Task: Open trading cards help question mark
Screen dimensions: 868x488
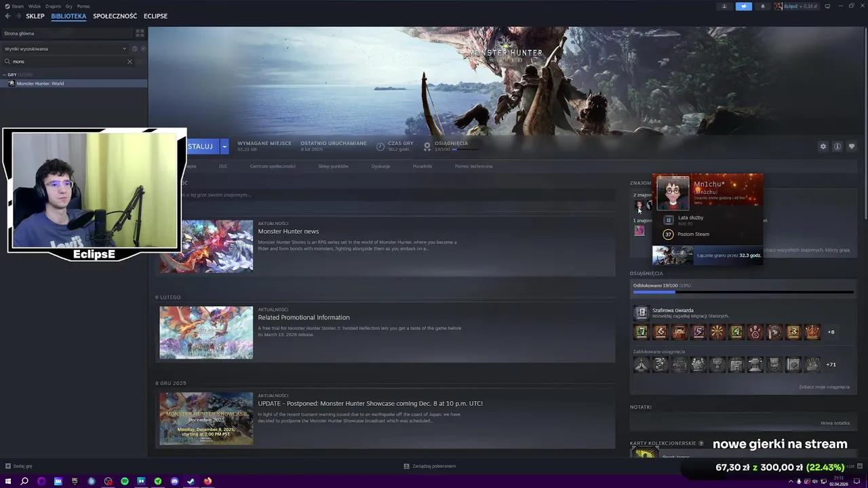Action: 701,443
